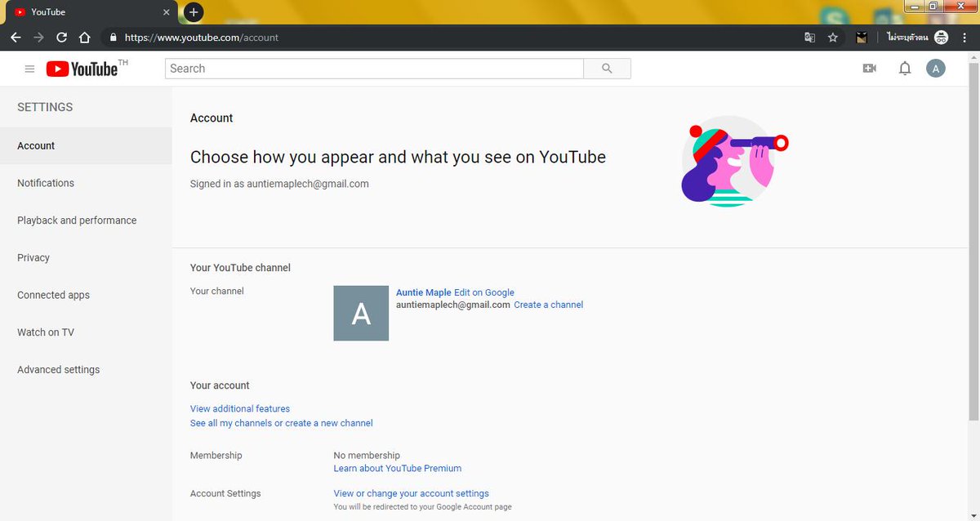
Task: Click the SETTINGS heading text
Action: click(45, 107)
